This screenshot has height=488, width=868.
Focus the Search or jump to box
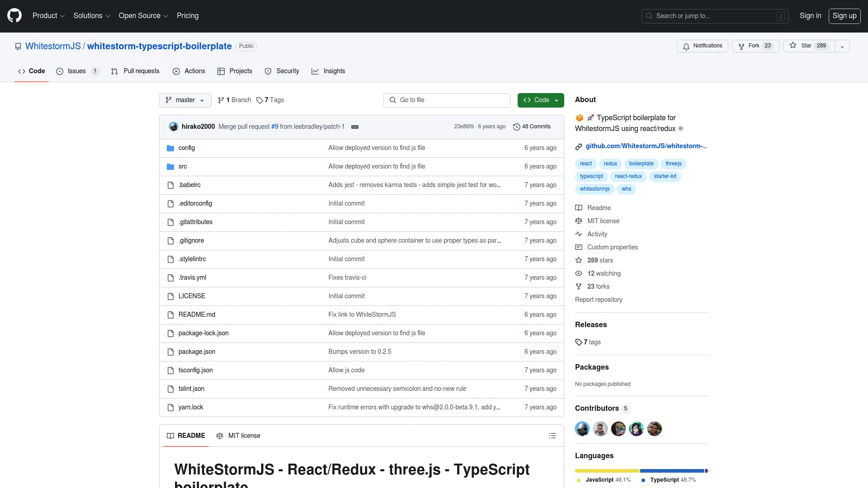coord(715,16)
